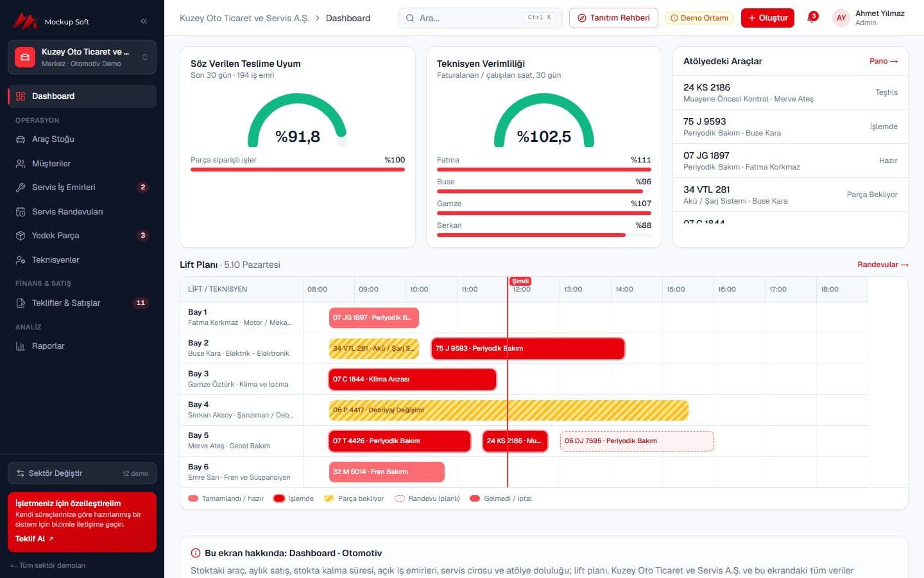
Task: Click the Tanıtım Rehberi button
Action: [x=613, y=18]
